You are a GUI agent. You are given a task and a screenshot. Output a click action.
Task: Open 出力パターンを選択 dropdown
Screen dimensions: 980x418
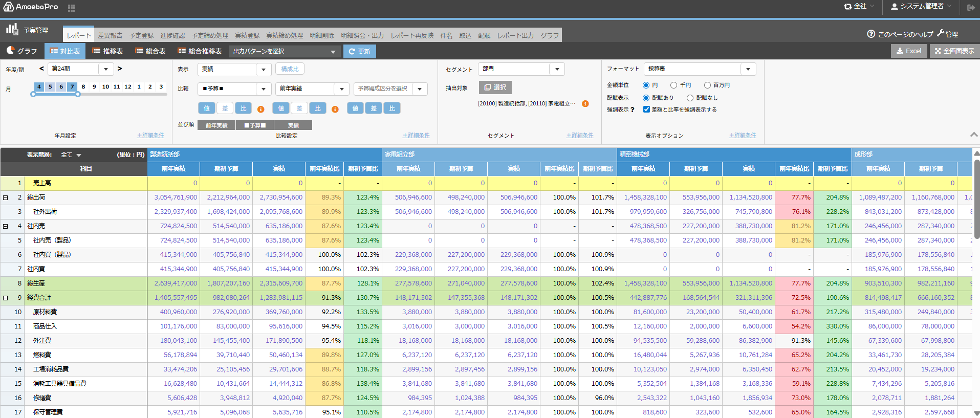(284, 51)
